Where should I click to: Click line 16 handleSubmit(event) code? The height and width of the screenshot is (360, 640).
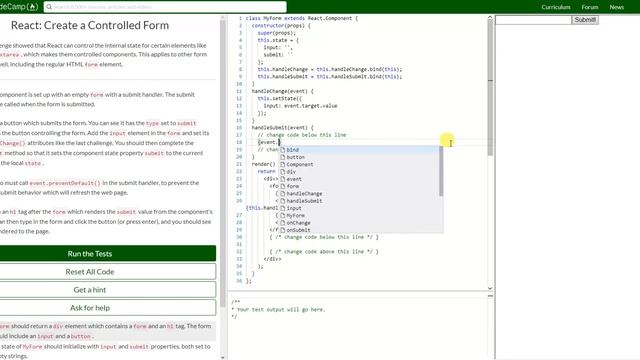282,128
